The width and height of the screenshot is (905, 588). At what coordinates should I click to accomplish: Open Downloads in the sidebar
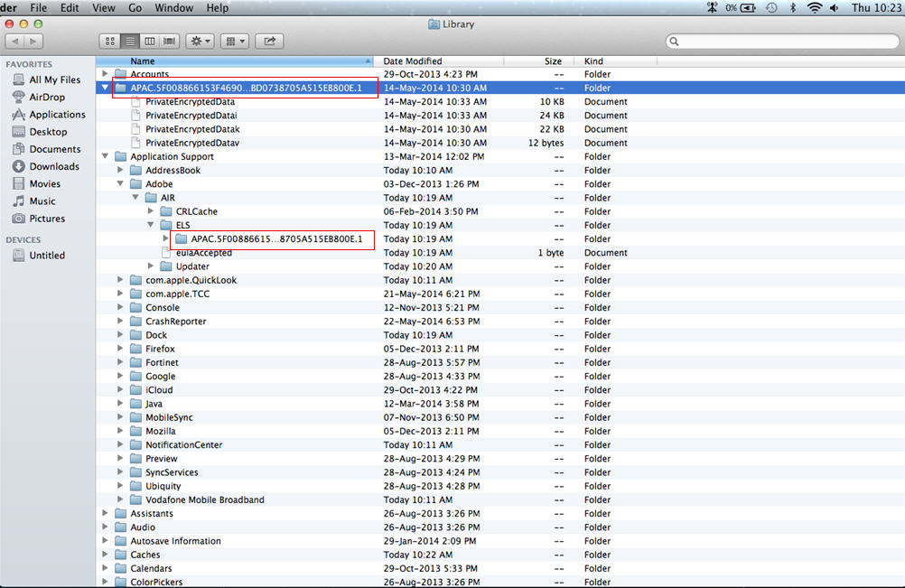pos(54,166)
